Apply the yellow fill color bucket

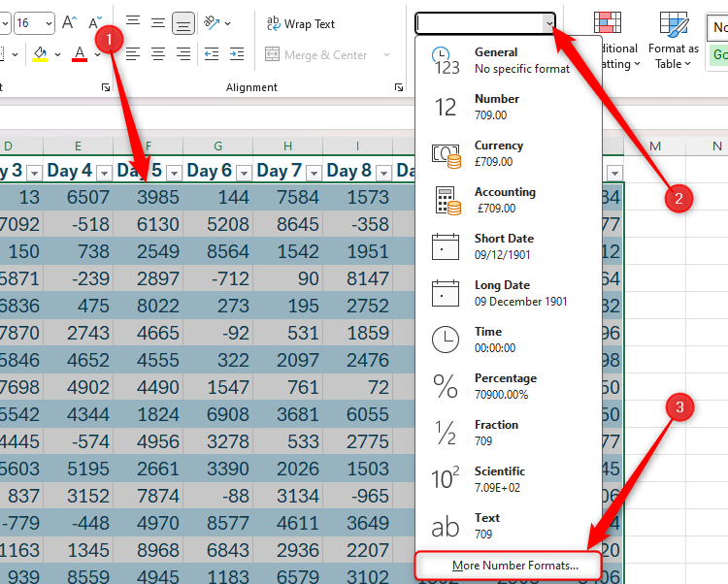pyautogui.click(x=40, y=54)
